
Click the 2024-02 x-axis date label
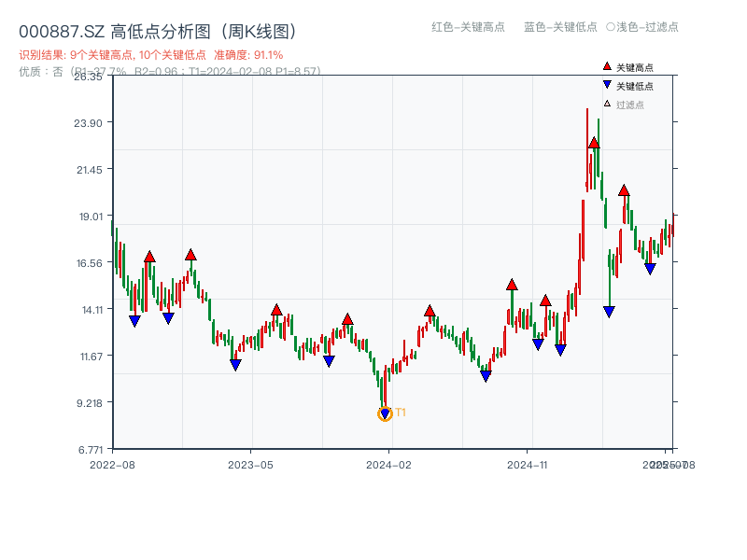point(388,465)
